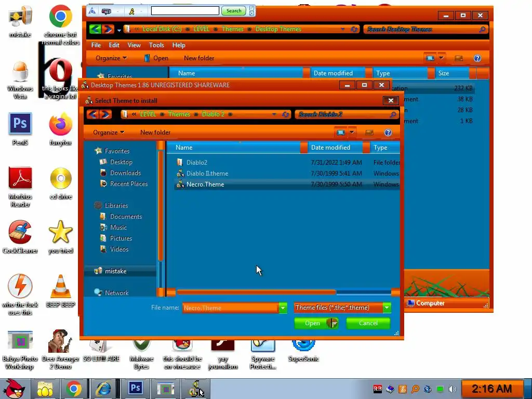The height and width of the screenshot is (399, 532).
Task: Launch CockCleaner desktop icon
Action: 20,237
